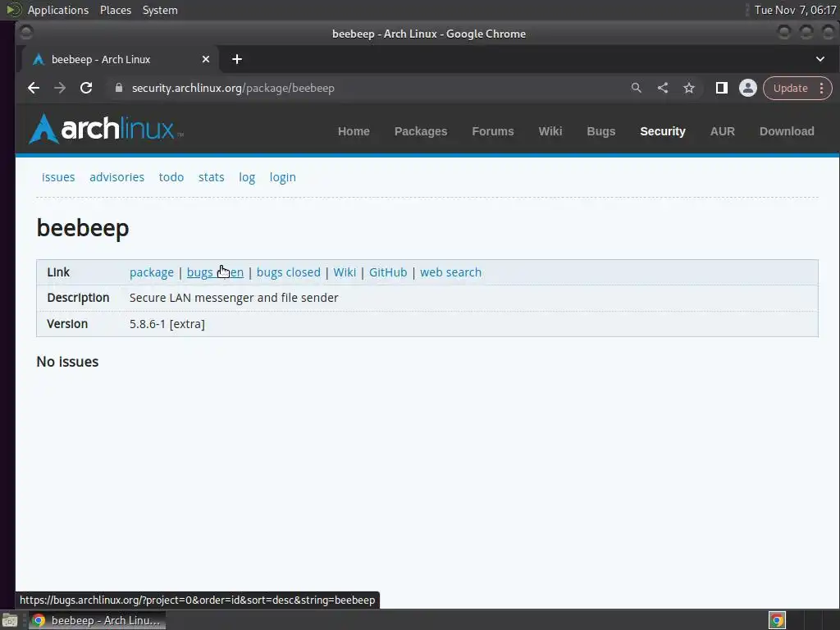
Task: Open the search magnifier in address bar
Action: click(636, 88)
